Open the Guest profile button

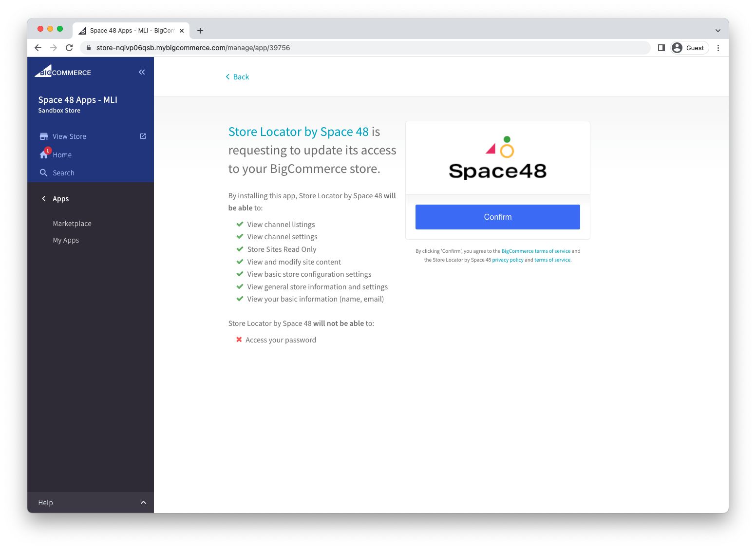pos(689,48)
